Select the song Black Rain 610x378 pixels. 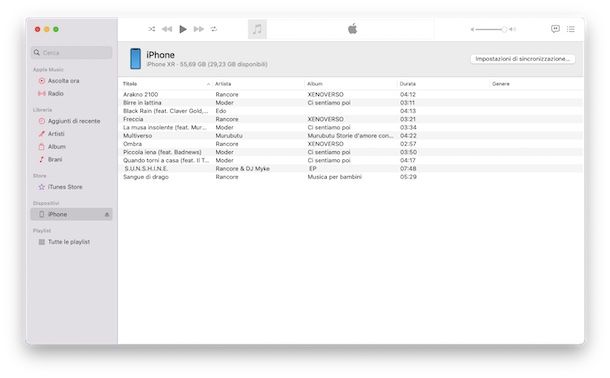click(x=166, y=111)
